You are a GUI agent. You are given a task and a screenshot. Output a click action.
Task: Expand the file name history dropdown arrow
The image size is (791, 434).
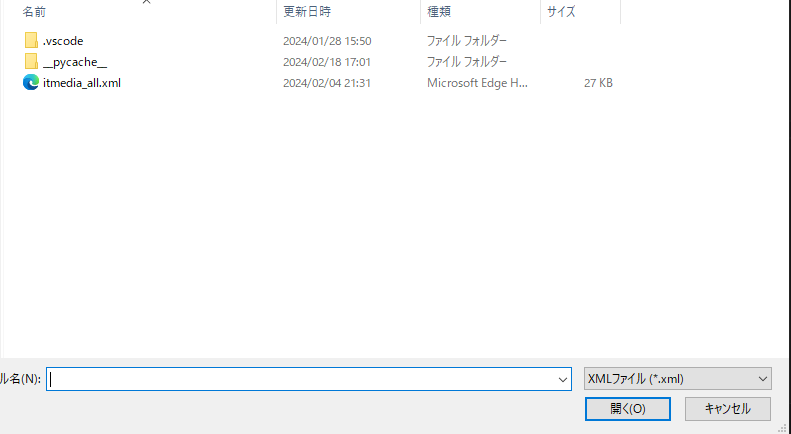point(562,380)
